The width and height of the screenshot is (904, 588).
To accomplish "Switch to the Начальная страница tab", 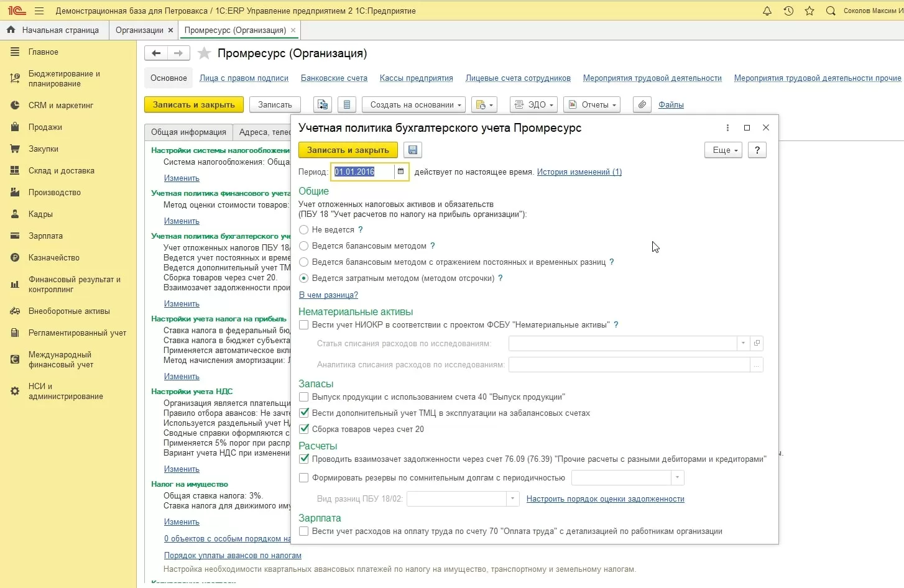I will point(53,30).
